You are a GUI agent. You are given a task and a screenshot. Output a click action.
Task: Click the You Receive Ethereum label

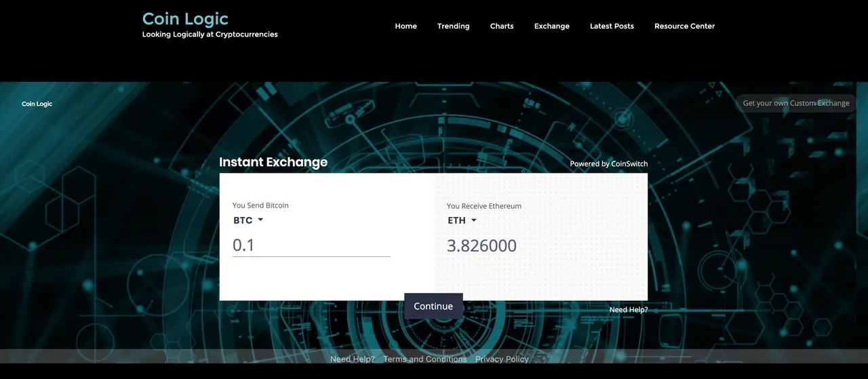(484, 206)
